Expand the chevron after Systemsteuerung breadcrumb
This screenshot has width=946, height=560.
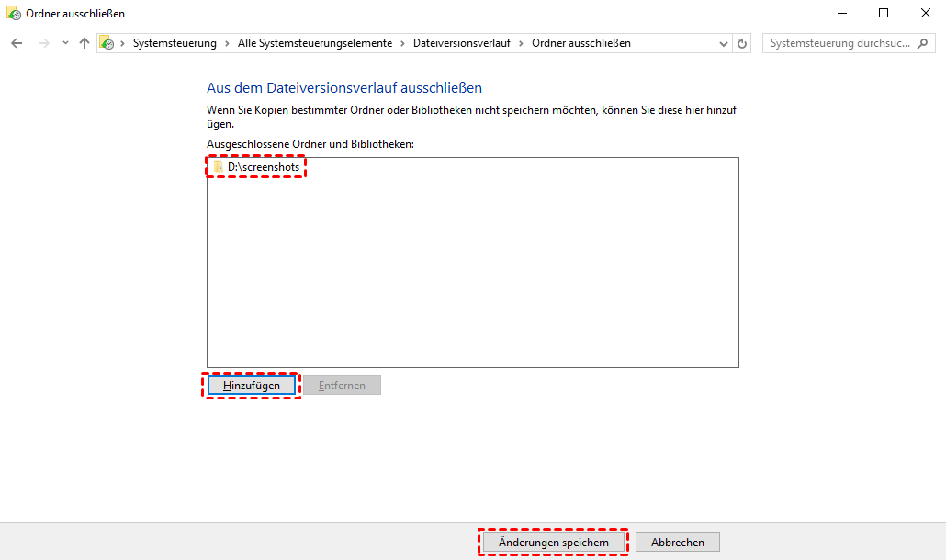tap(227, 43)
